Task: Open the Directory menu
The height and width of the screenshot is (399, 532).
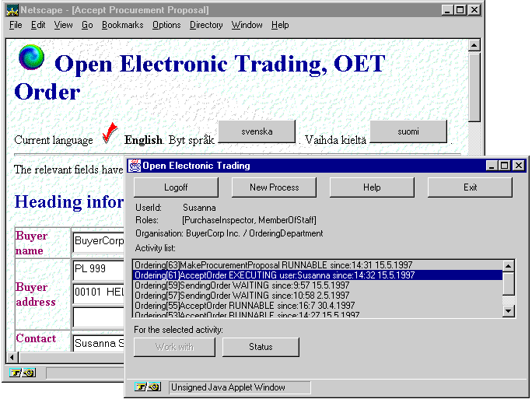Action: pos(206,25)
